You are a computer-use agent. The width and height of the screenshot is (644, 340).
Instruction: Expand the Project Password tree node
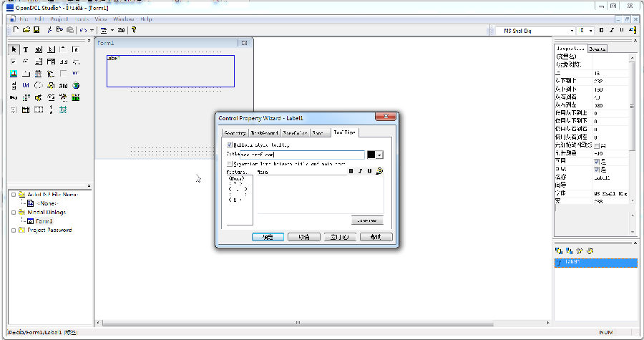14,230
